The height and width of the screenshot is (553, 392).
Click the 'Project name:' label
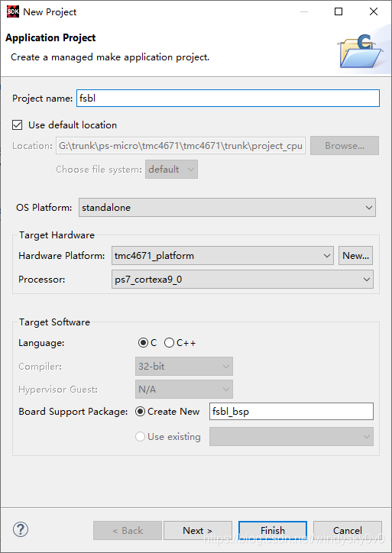pos(42,98)
